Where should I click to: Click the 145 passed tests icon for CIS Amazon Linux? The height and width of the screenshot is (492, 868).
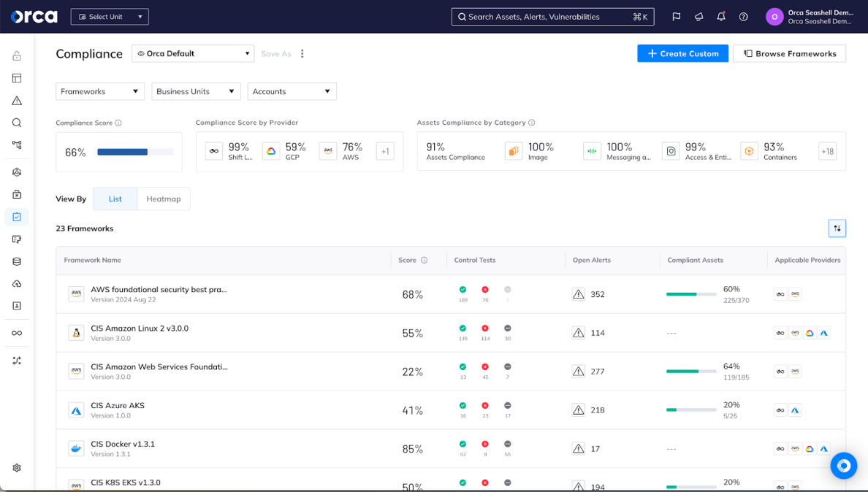pos(462,328)
